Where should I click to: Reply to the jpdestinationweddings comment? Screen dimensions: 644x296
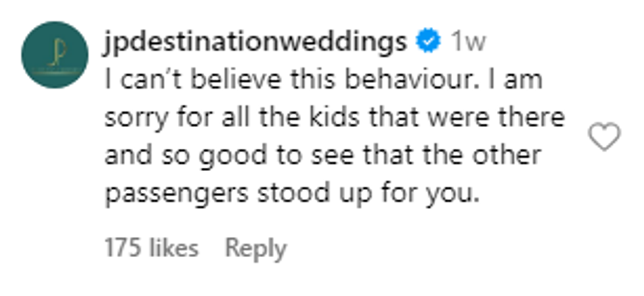click(256, 248)
